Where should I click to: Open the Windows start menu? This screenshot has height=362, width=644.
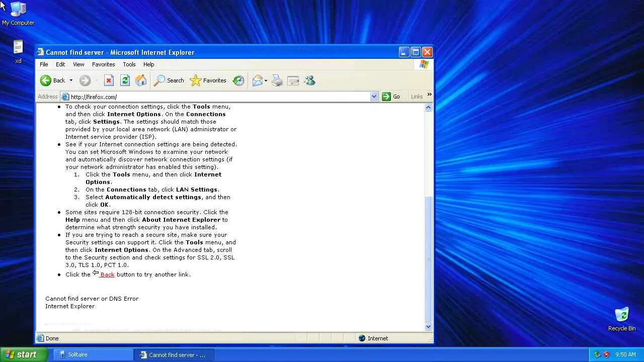coord(24,354)
